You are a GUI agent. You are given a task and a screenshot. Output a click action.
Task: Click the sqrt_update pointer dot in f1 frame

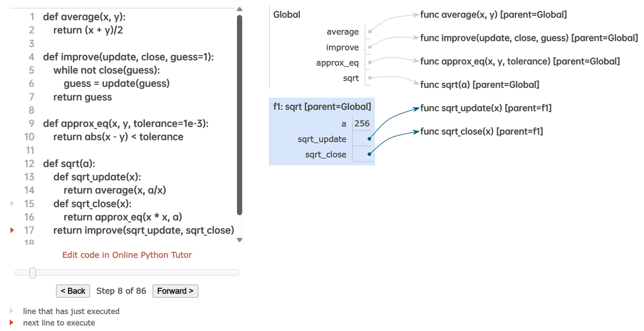click(369, 139)
